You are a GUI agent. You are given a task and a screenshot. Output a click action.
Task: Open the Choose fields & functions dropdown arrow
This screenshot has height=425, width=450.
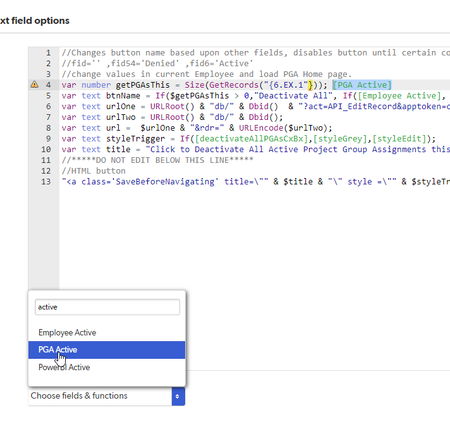178,396
